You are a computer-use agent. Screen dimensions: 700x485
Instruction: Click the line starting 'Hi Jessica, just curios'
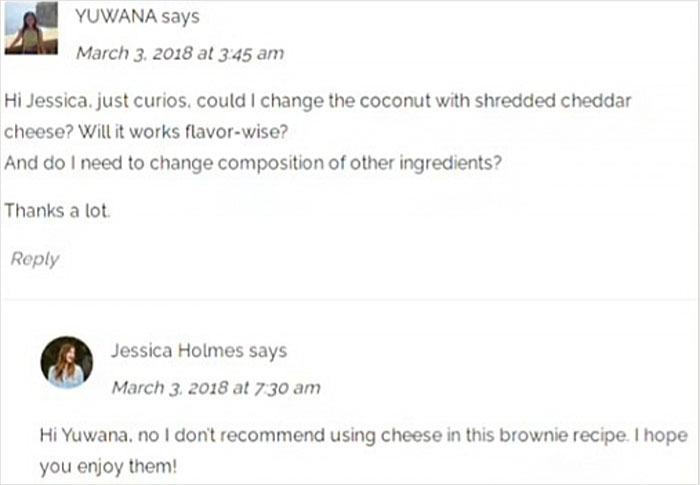(317, 101)
